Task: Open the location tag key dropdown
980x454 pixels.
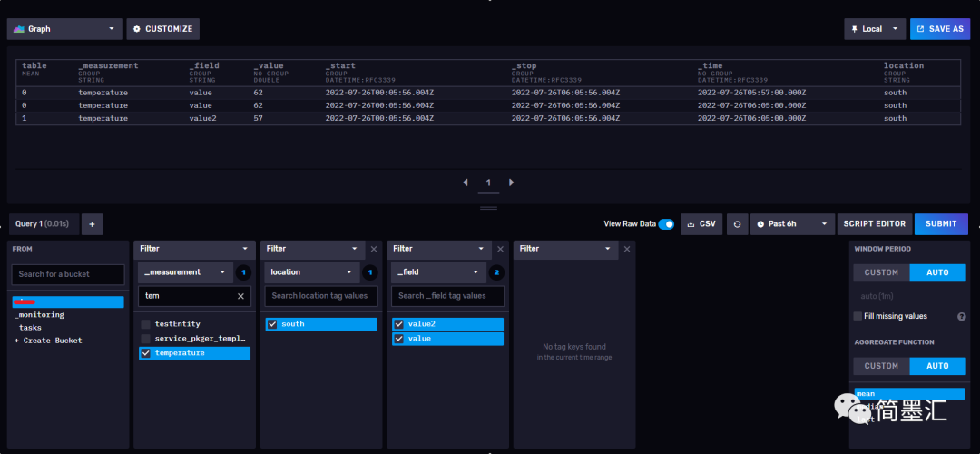Action: [x=312, y=272]
